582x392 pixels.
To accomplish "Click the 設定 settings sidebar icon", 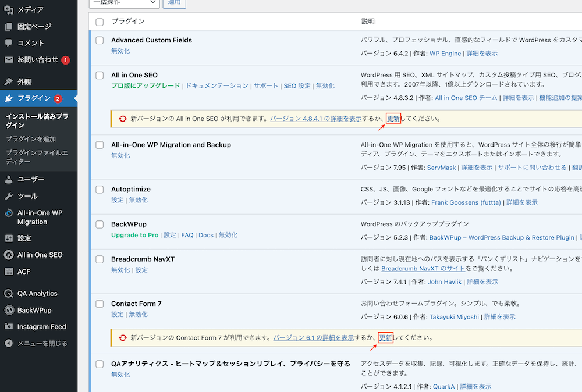I will (x=9, y=238).
